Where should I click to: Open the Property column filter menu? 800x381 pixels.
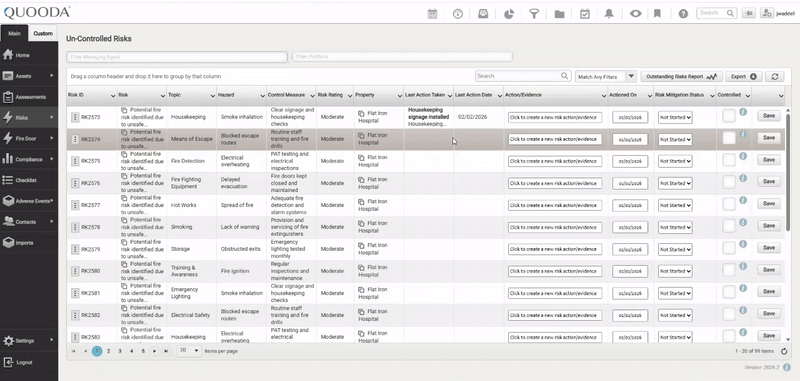pos(400,96)
